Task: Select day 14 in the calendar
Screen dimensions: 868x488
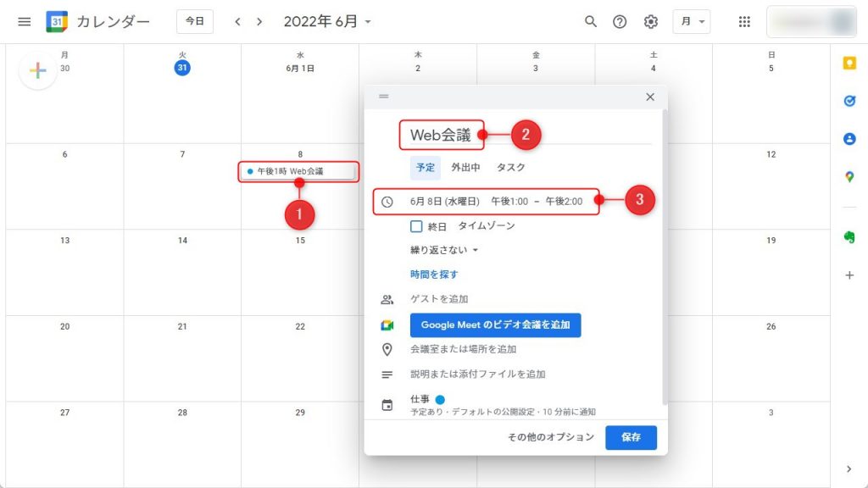Action: [x=182, y=240]
